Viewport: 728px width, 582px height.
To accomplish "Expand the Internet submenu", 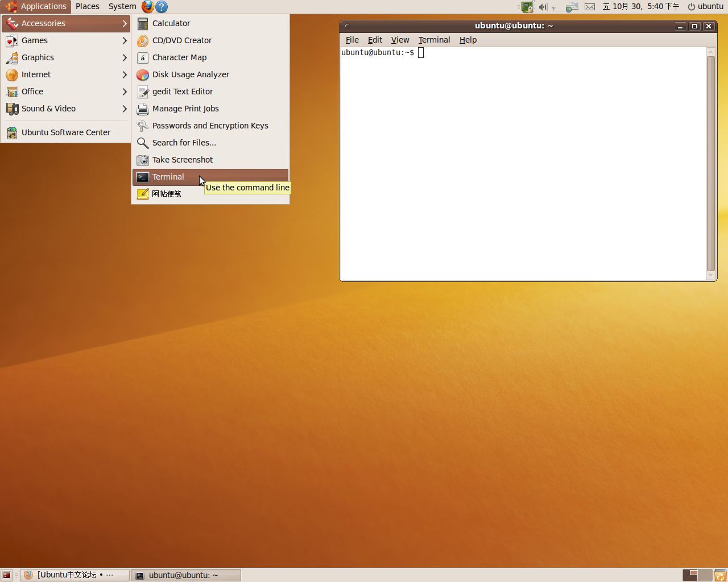I will pos(66,74).
